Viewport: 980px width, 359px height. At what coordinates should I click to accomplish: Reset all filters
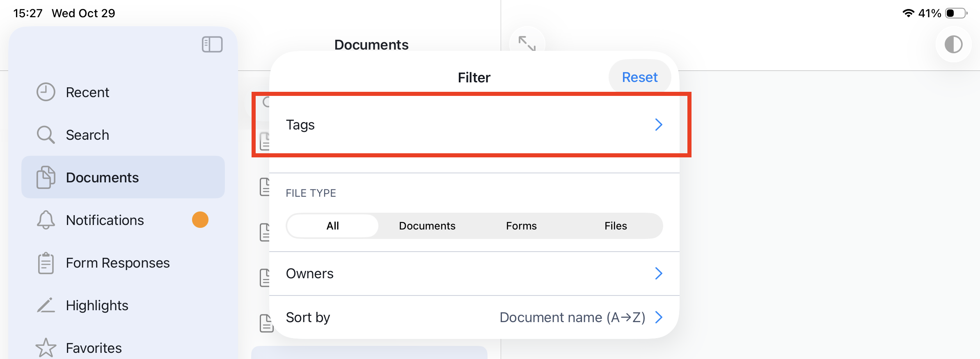click(639, 77)
